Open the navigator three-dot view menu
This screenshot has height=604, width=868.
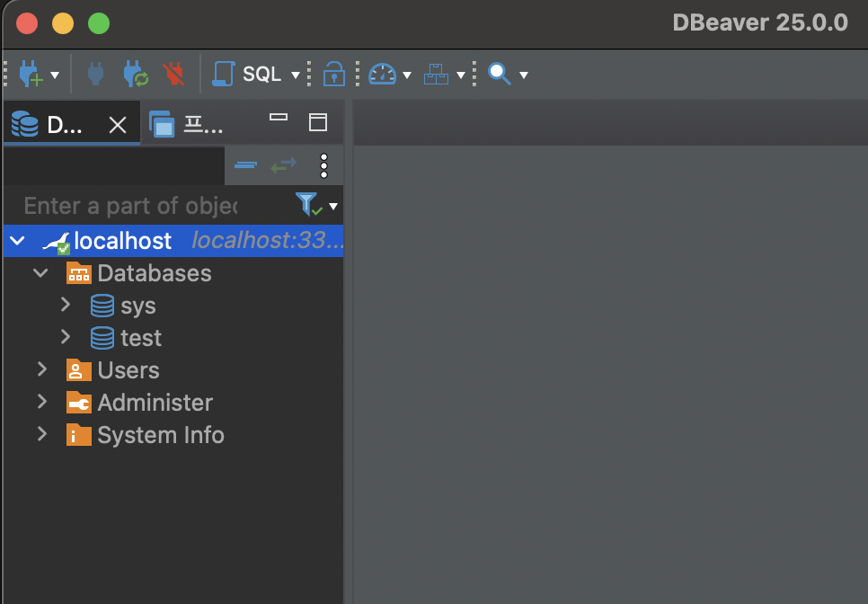[x=323, y=165]
